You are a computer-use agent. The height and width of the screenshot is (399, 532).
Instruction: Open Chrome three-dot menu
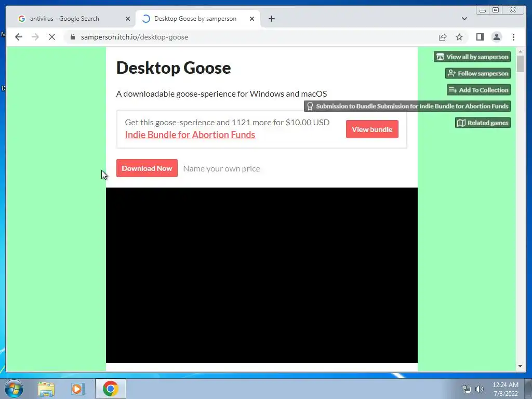tap(513, 37)
